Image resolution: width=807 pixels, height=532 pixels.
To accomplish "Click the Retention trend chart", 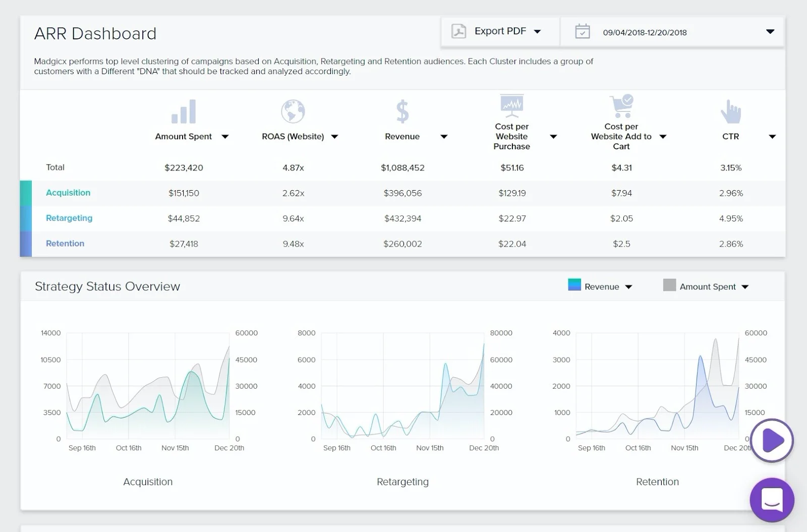I will 657,386.
